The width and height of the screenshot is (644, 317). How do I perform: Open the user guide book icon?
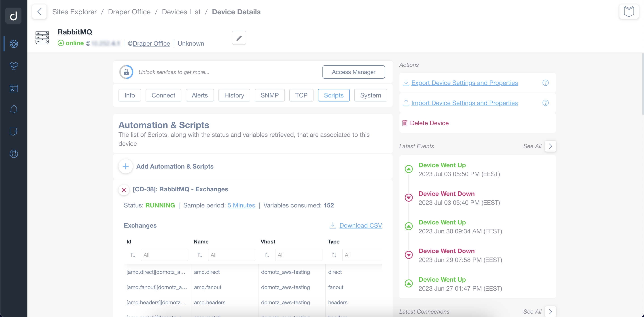(629, 11)
